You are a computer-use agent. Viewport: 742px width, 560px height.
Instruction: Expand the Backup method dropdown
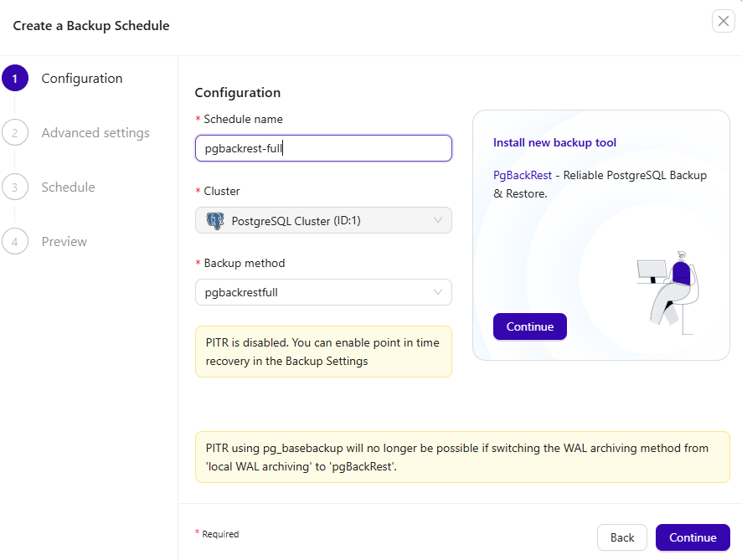pyautogui.click(x=323, y=292)
